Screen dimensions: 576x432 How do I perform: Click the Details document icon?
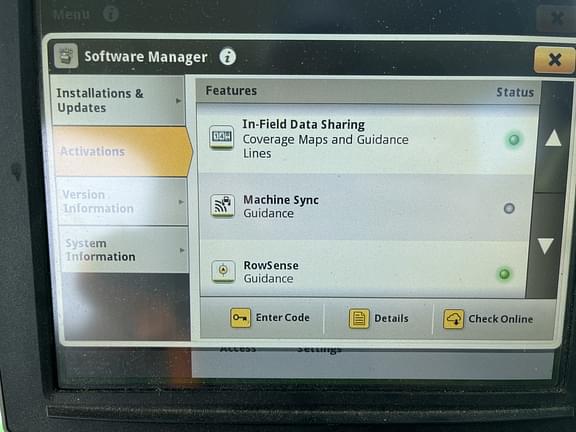pos(359,318)
